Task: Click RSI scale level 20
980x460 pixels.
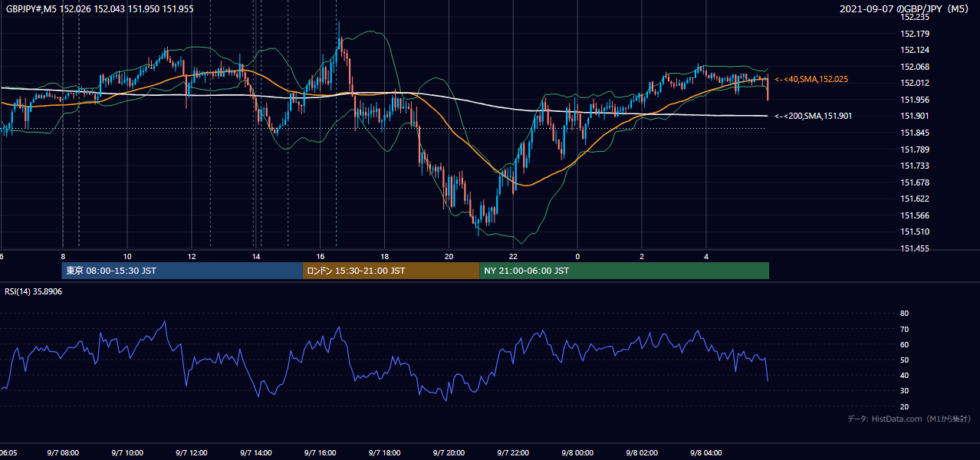Action: click(904, 406)
